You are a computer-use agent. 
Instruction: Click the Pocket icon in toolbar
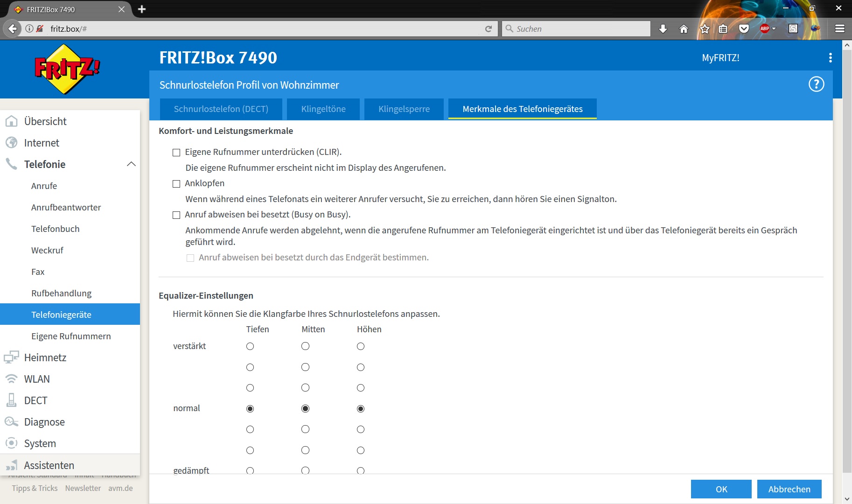744,29
